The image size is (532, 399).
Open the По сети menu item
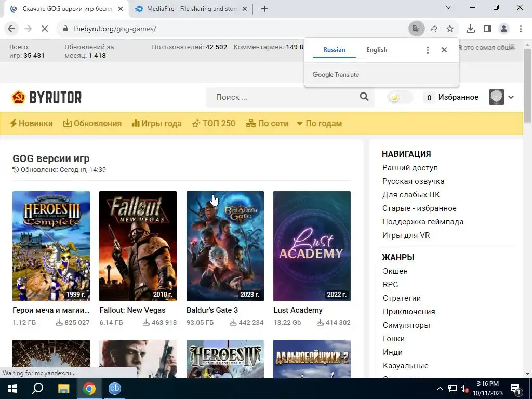268,123
